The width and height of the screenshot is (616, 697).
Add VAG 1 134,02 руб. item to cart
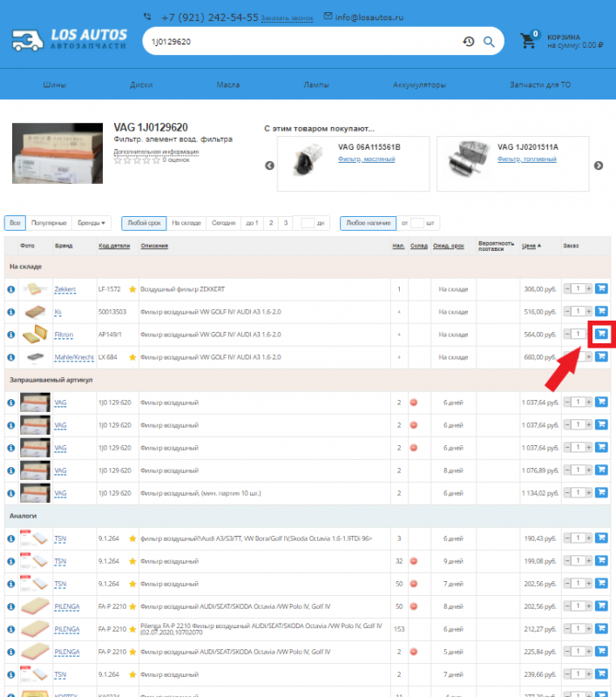[x=601, y=492]
